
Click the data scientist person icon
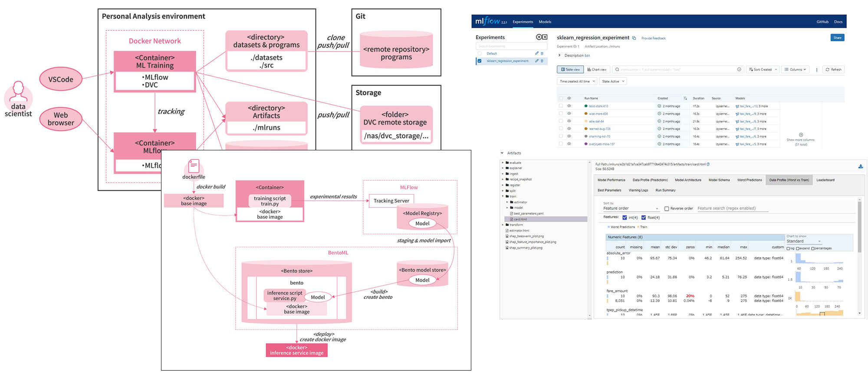18,91
